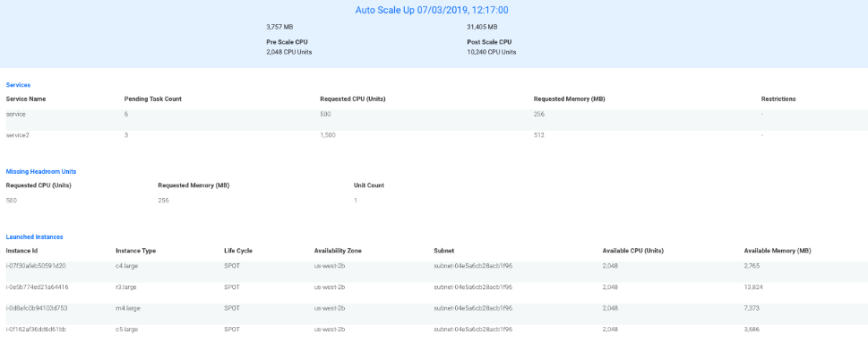The height and width of the screenshot is (352, 868).
Task: Select us-west-2b zone in c4.large row
Action: [330, 266]
